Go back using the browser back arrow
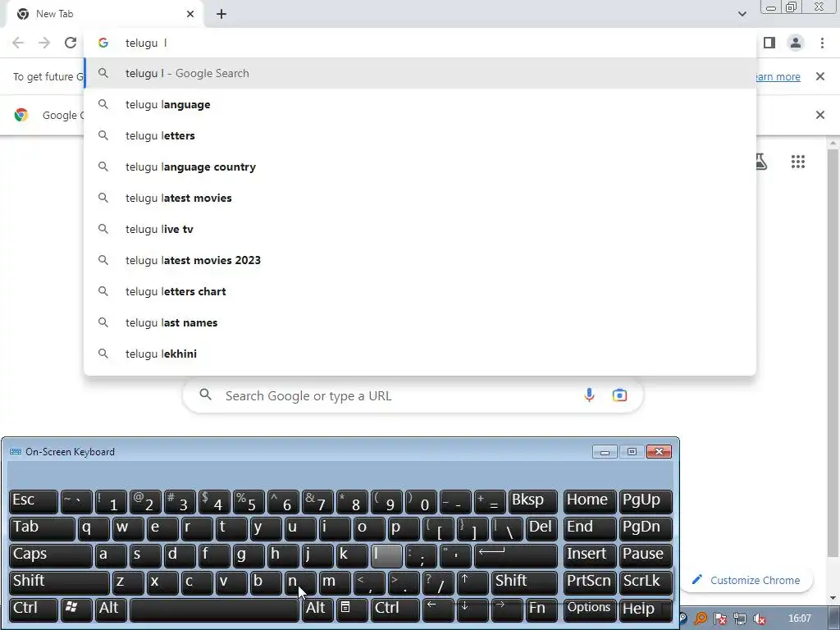Image resolution: width=840 pixels, height=630 pixels. pyautogui.click(x=18, y=43)
